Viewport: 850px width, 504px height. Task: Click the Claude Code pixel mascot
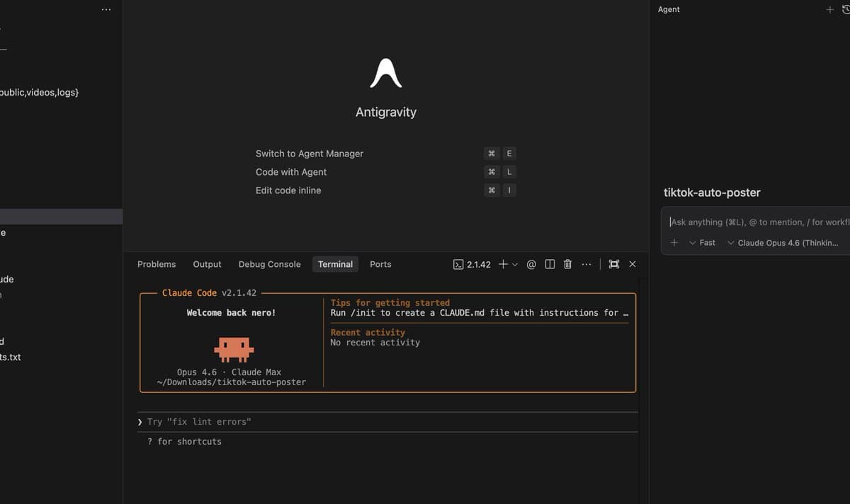(x=234, y=350)
